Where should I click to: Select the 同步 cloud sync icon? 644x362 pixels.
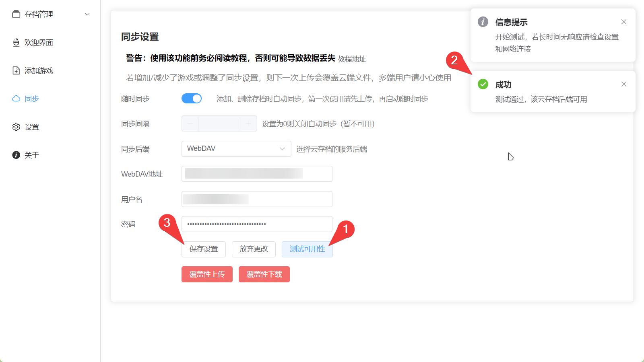click(x=15, y=99)
